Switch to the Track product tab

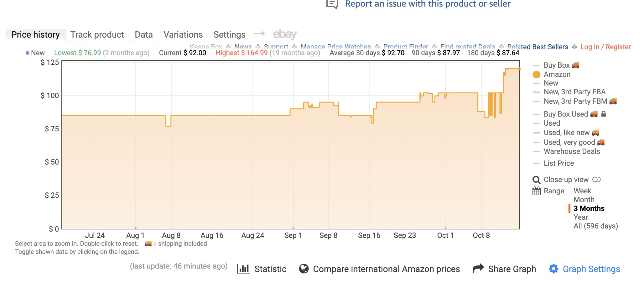pos(97,34)
